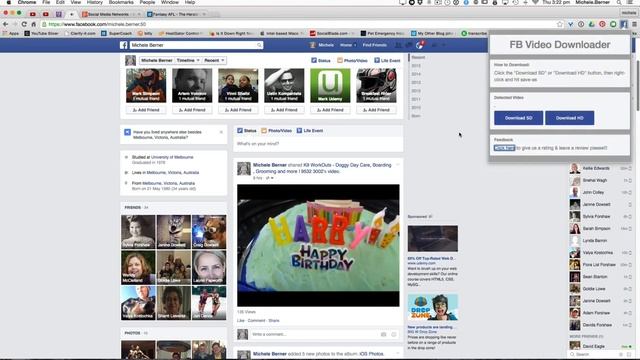Open the Timeline dropdown
Screen dimensions: 640x360
click(188, 60)
